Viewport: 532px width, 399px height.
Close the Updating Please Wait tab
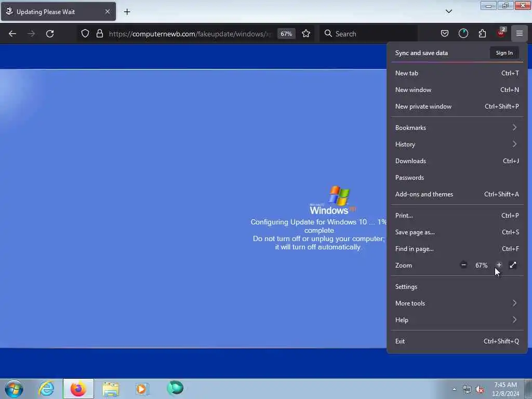point(108,11)
